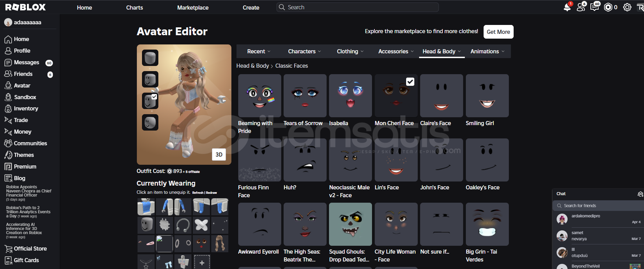
Task: Expand the Clothing dropdown
Action: (350, 52)
